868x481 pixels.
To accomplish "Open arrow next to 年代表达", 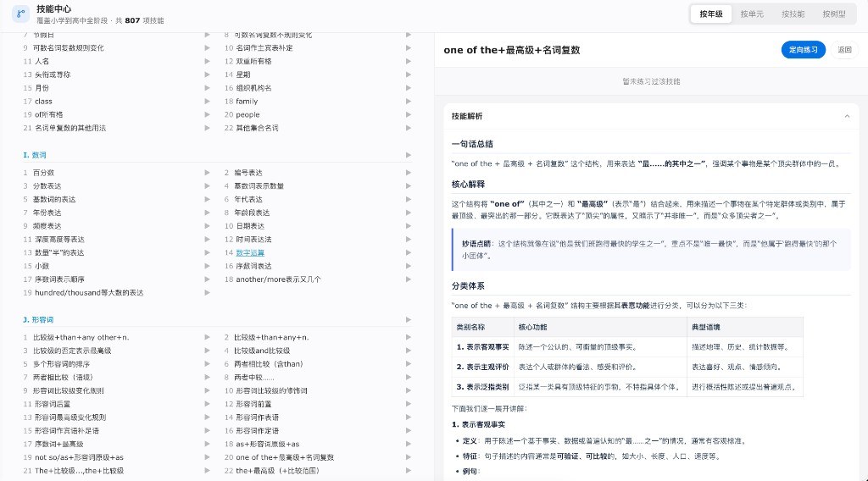I will pos(409,199).
